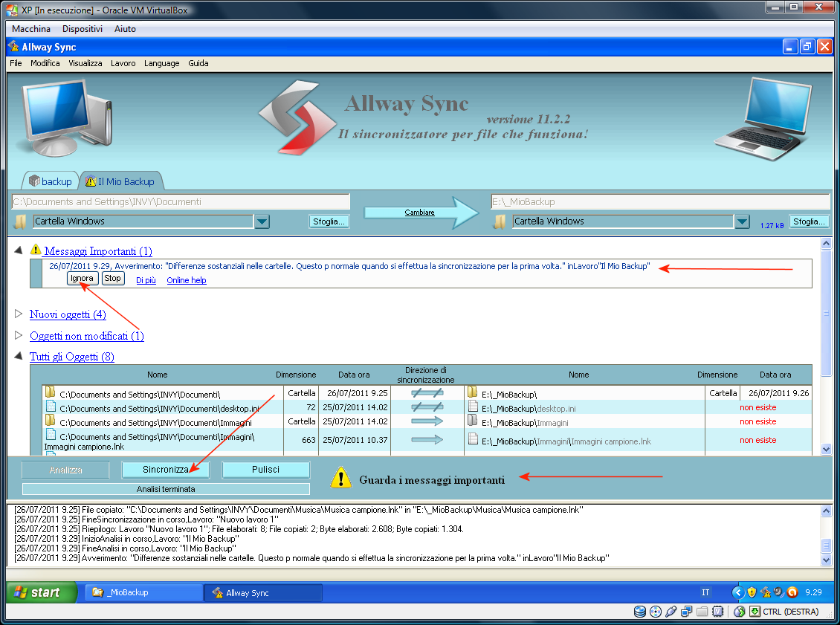Click the E:\_MioBackup destination path field
This screenshot has width=840, height=625.
coord(661,202)
